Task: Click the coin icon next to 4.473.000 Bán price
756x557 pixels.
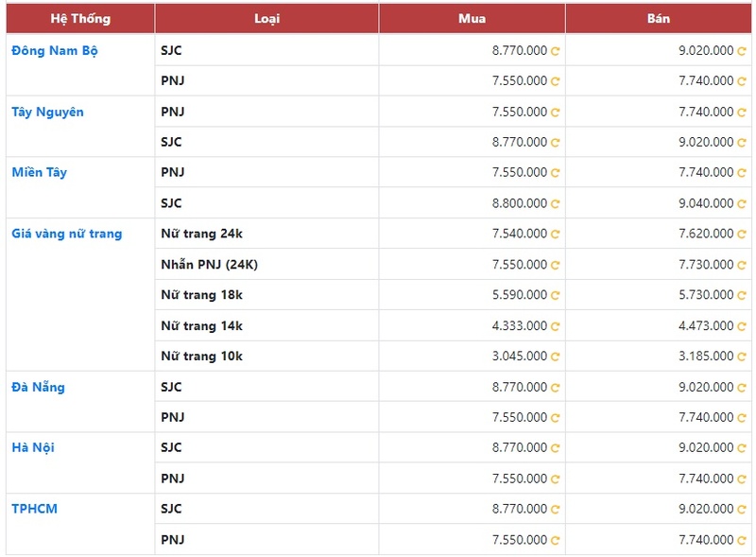Action: click(x=742, y=327)
